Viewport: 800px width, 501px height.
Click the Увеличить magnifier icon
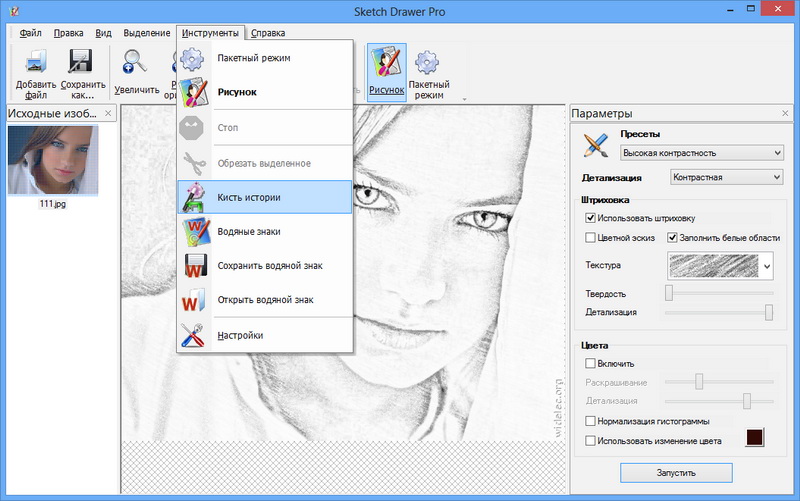pos(135,62)
